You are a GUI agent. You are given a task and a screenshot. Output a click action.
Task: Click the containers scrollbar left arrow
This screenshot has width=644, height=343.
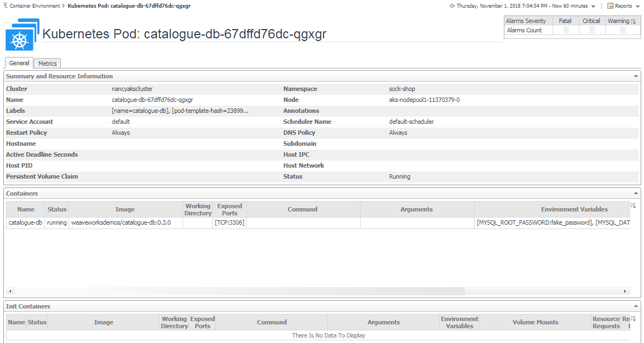(10, 291)
